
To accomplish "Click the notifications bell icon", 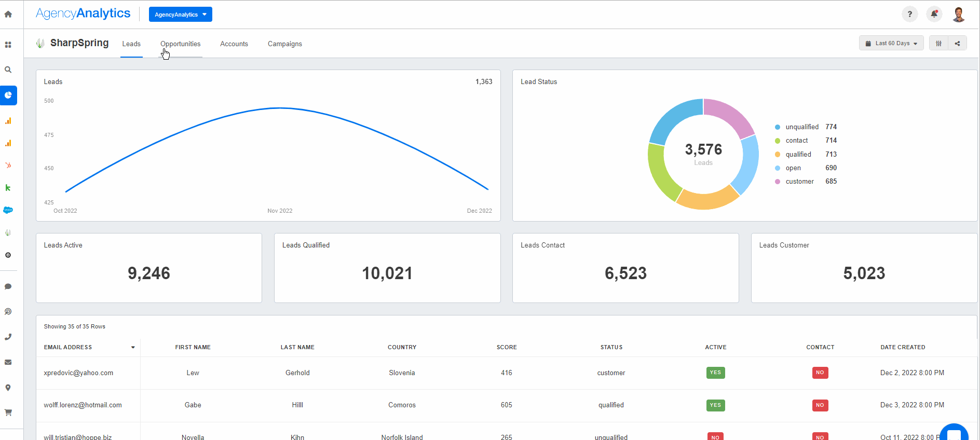I will pyautogui.click(x=934, y=15).
